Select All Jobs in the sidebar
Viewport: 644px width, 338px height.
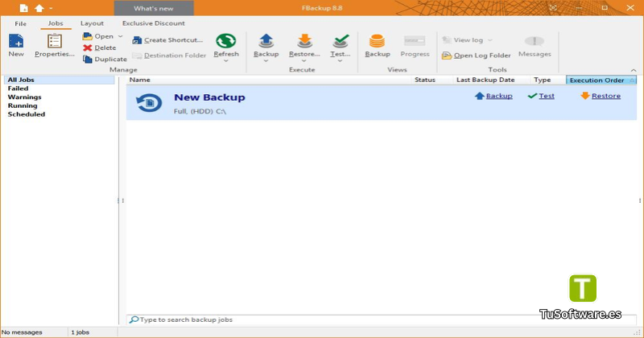click(60, 80)
